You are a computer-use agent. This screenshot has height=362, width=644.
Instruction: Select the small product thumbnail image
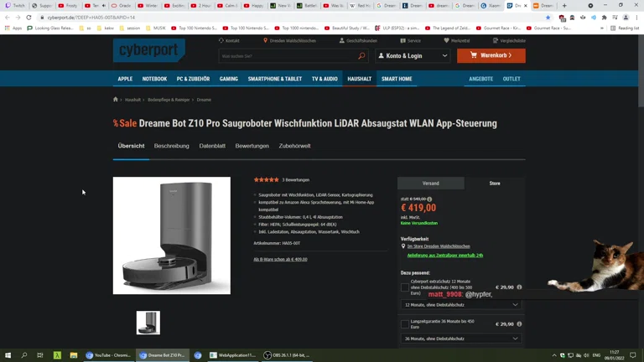pyautogui.click(x=148, y=323)
